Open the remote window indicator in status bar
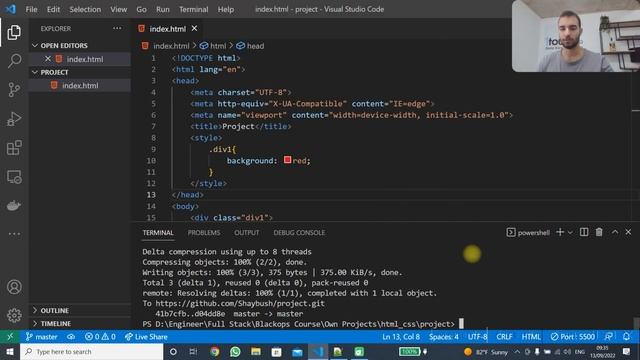This screenshot has height=360, width=640. (x=10, y=337)
